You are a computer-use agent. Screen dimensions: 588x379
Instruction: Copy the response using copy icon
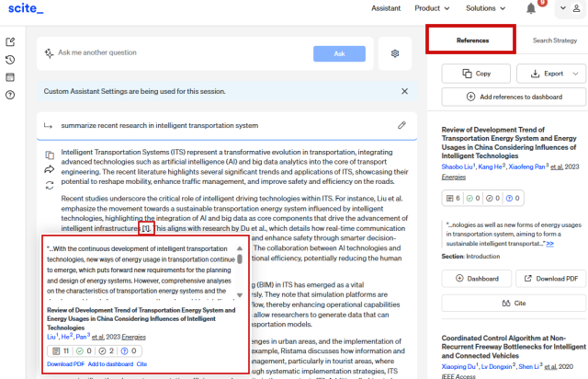tap(49, 153)
